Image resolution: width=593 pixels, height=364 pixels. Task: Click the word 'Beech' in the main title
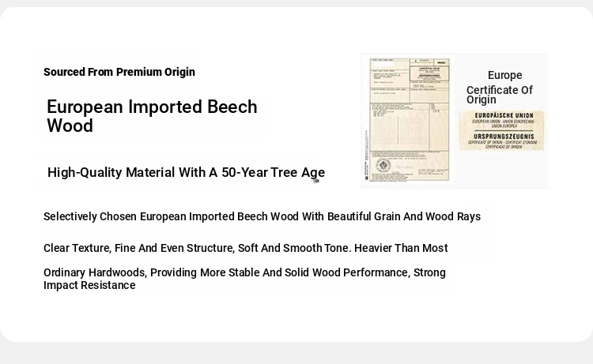(x=232, y=107)
